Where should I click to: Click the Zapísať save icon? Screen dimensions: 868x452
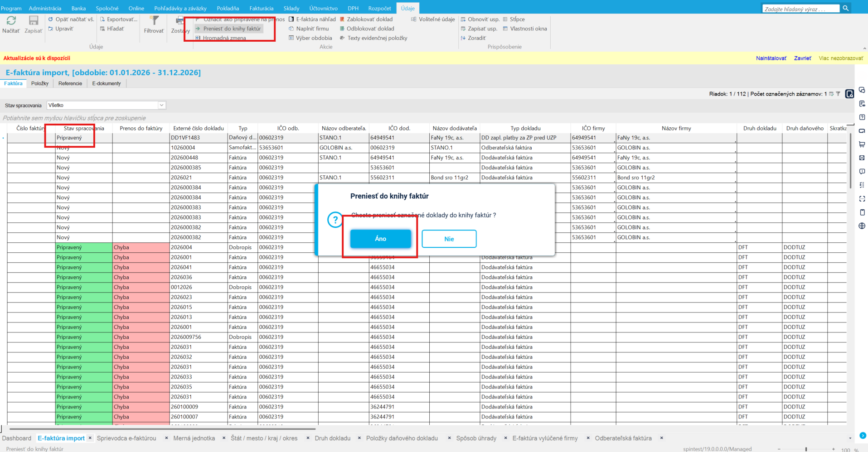click(x=34, y=20)
